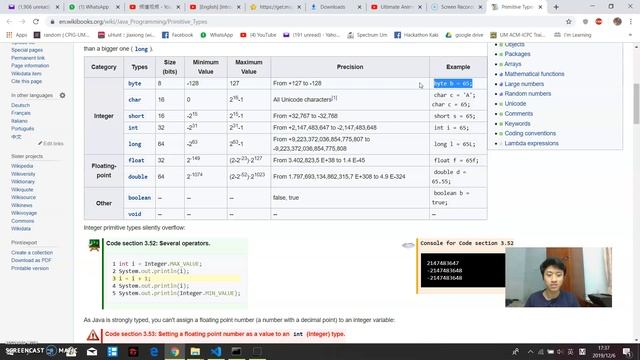Viewport: 640px width, 360px height.
Task: Open Chrome from taskbar
Action: pyautogui.click(x=175, y=351)
